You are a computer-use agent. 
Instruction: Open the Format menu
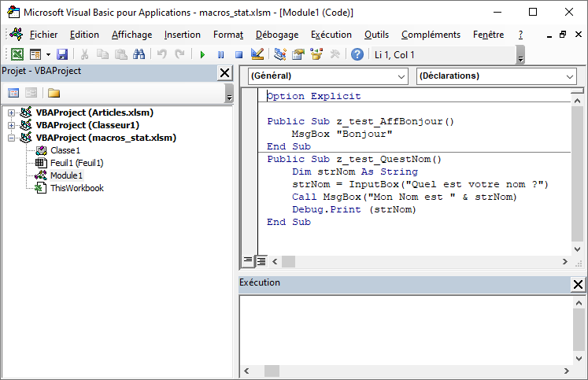click(228, 35)
